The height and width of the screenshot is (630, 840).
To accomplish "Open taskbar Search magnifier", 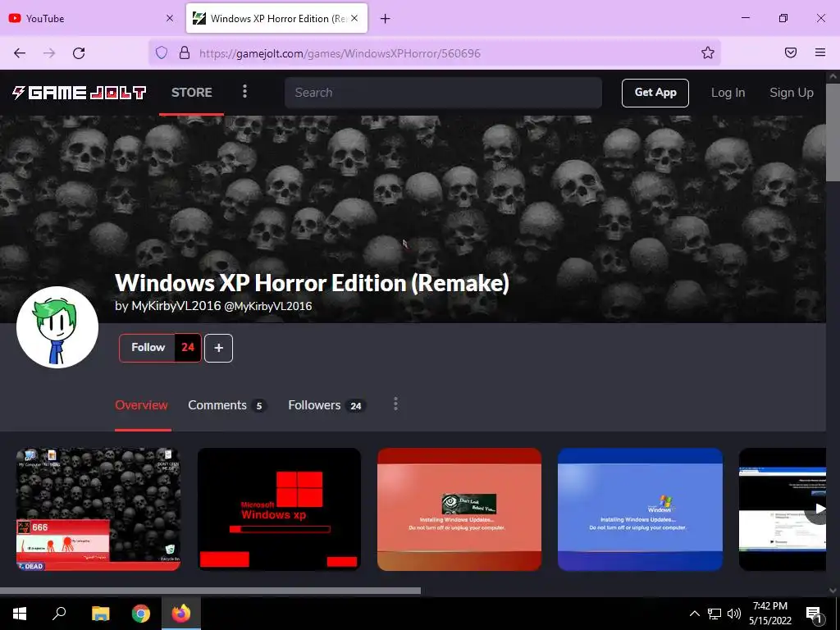I will tap(59, 613).
